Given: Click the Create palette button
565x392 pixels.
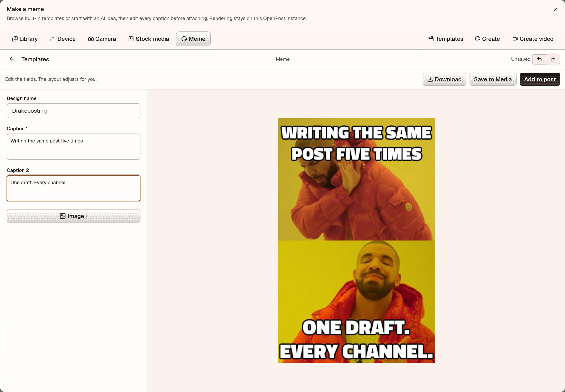Looking at the screenshot, I should click(x=487, y=39).
